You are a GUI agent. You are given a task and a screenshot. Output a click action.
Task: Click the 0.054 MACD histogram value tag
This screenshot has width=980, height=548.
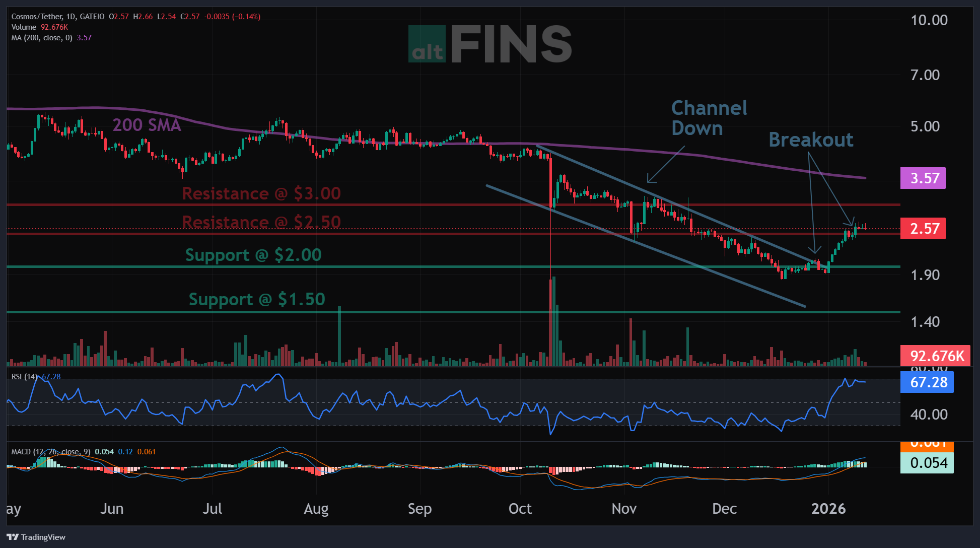coord(928,463)
